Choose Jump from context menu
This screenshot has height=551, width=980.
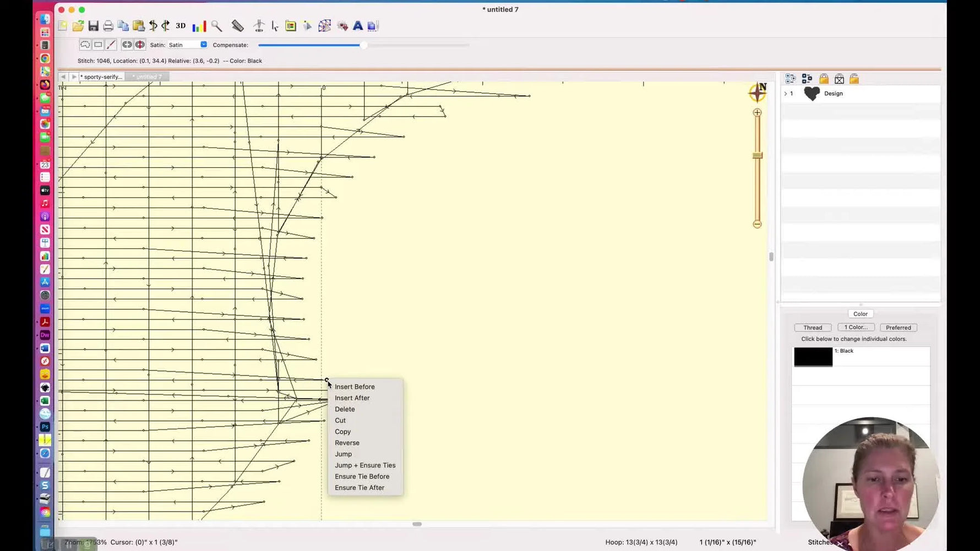(343, 454)
